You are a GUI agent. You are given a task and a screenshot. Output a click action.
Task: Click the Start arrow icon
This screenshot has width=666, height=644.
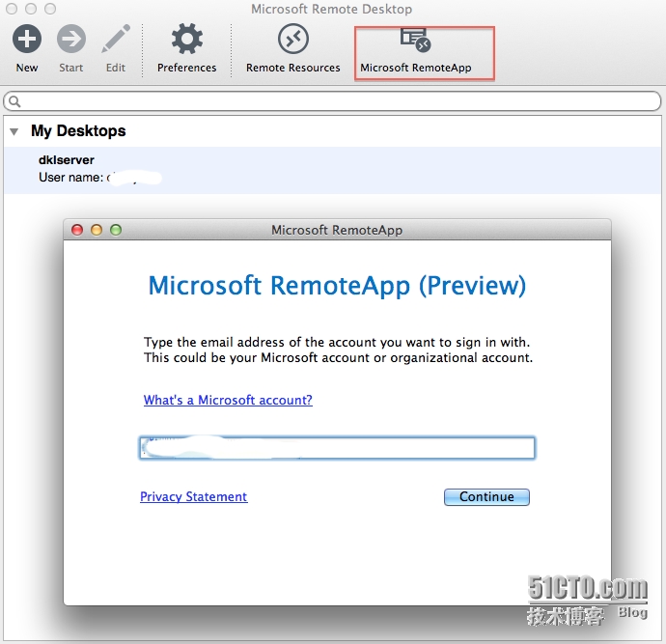point(70,39)
